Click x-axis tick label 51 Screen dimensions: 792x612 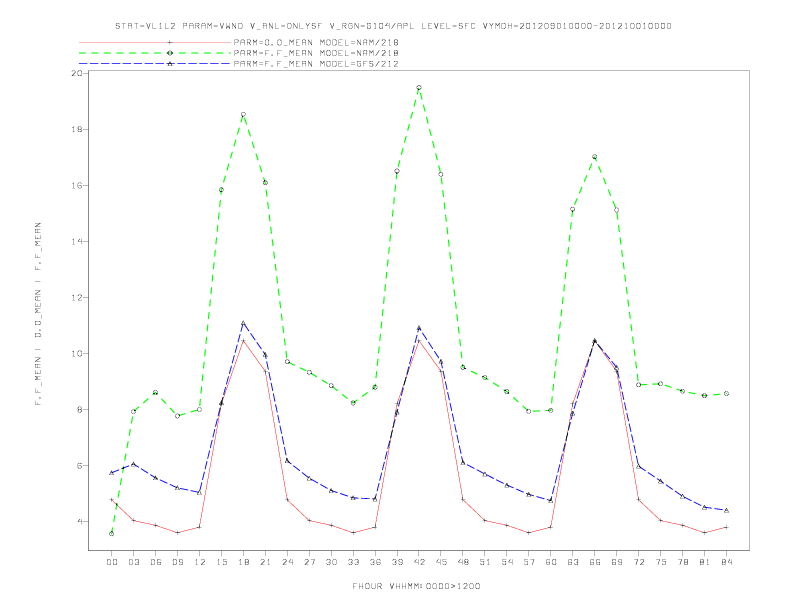pyautogui.click(x=485, y=562)
